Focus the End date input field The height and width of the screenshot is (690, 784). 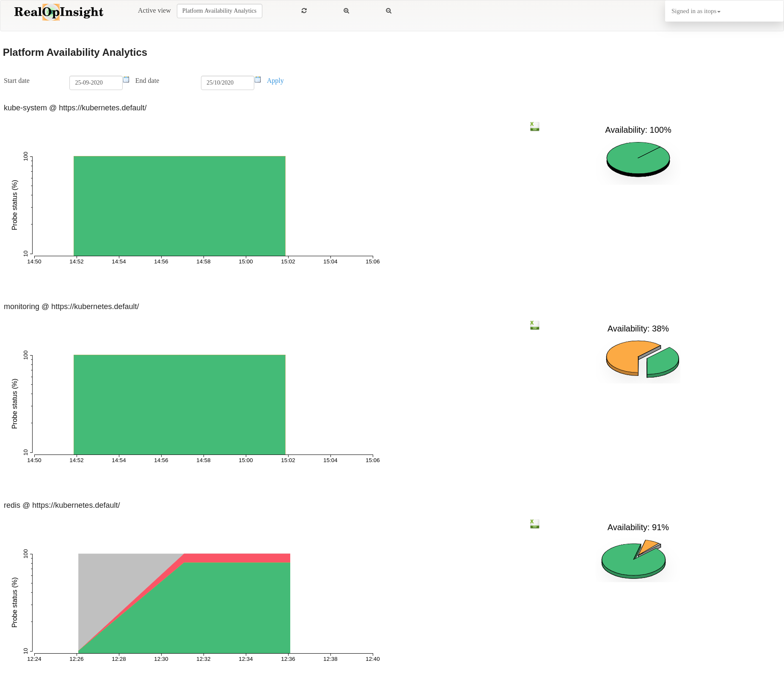[x=228, y=83]
